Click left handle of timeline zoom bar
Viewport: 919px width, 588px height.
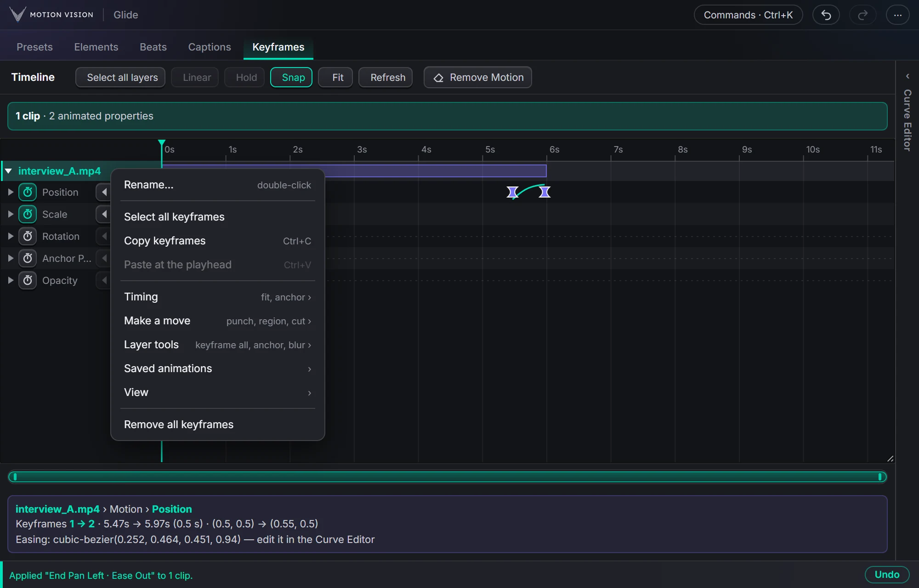(15, 477)
